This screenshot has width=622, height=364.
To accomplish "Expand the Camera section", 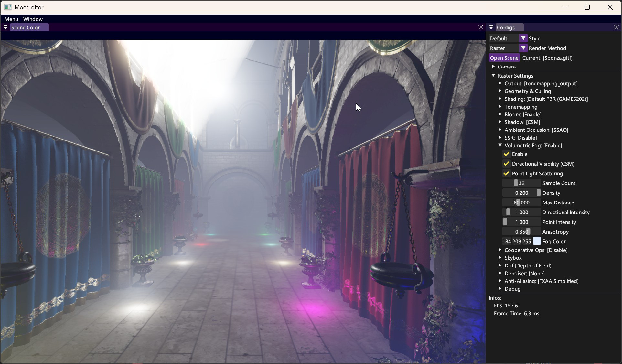I will pos(493,67).
